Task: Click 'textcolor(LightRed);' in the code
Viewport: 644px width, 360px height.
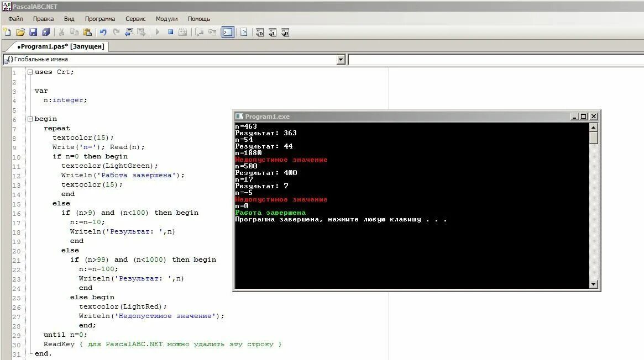Action: (x=123, y=306)
